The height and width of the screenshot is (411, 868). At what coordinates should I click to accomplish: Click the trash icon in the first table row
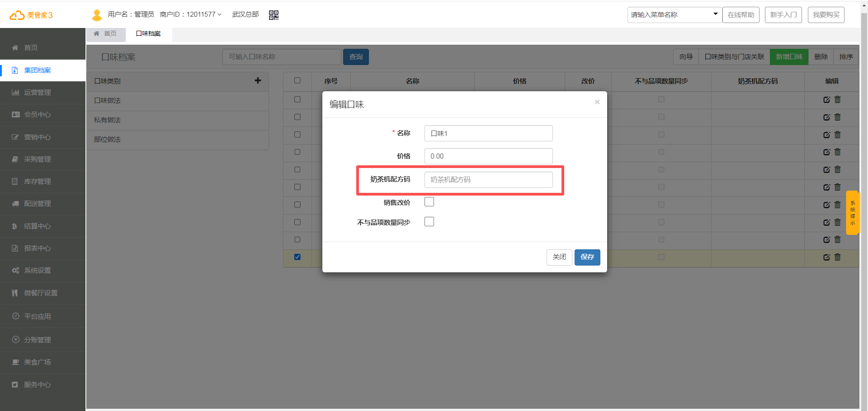coord(837,99)
